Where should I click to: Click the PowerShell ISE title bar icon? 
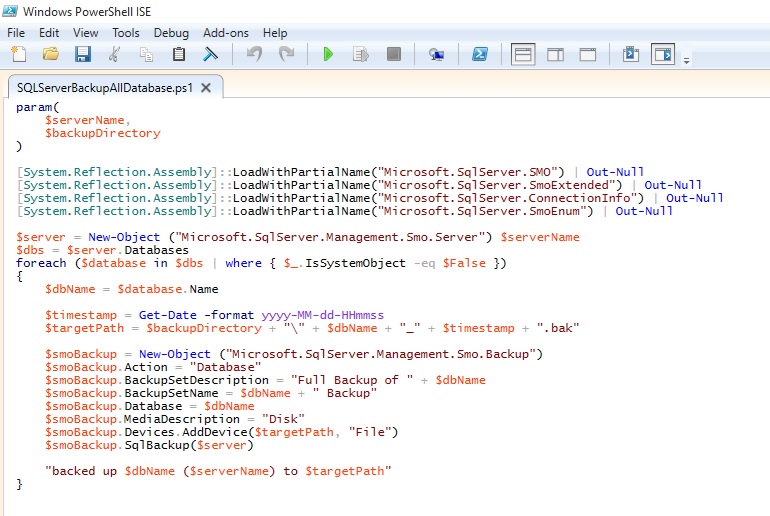(x=10, y=11)
